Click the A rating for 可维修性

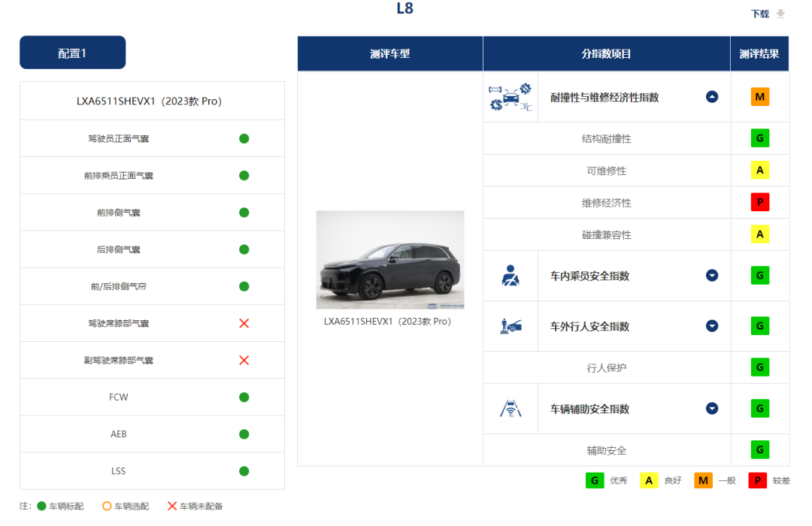point(759,171)
